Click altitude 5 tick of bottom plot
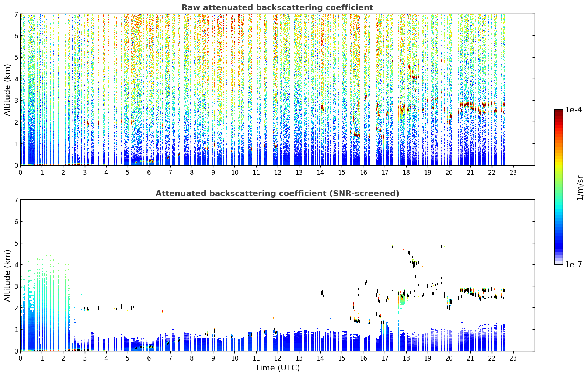The height and width of the screenshot is (376, 588). click(16, 243)
